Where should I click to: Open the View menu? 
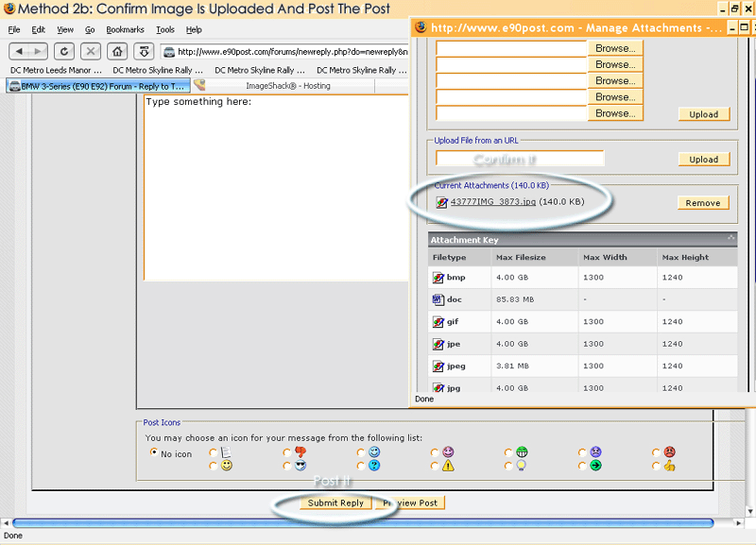(x=65, y=30)
